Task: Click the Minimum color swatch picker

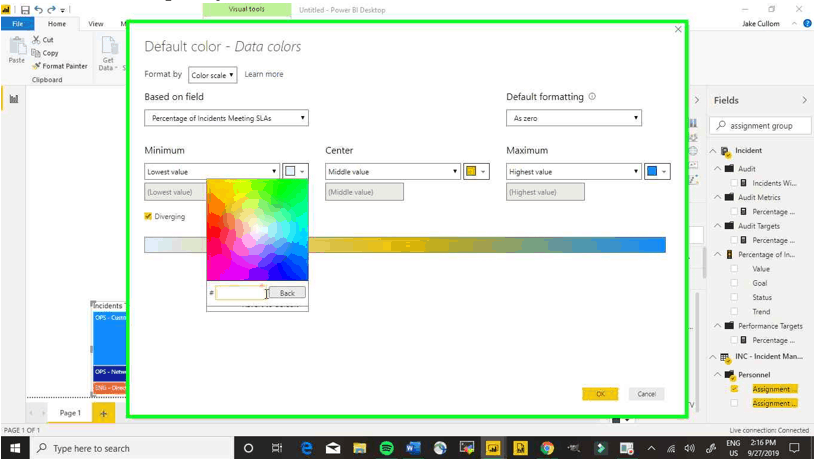Action: coord(295,172)
